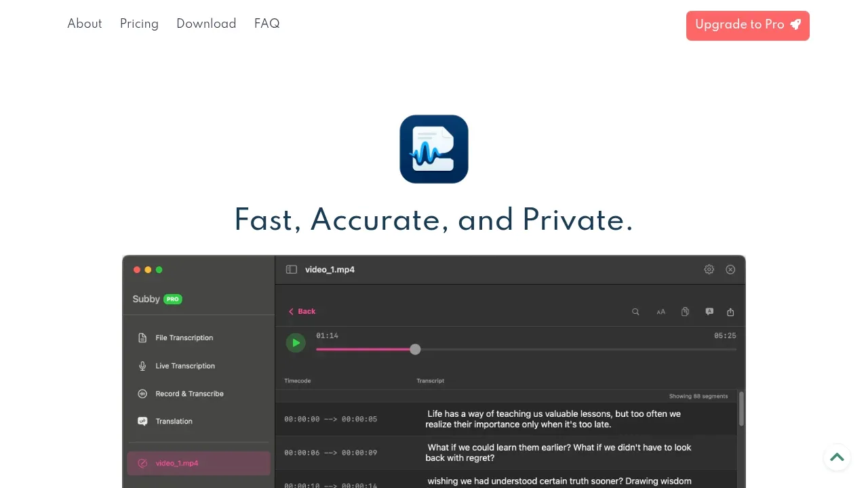Click the 05:25 total duration label

[x=725, y=335]
